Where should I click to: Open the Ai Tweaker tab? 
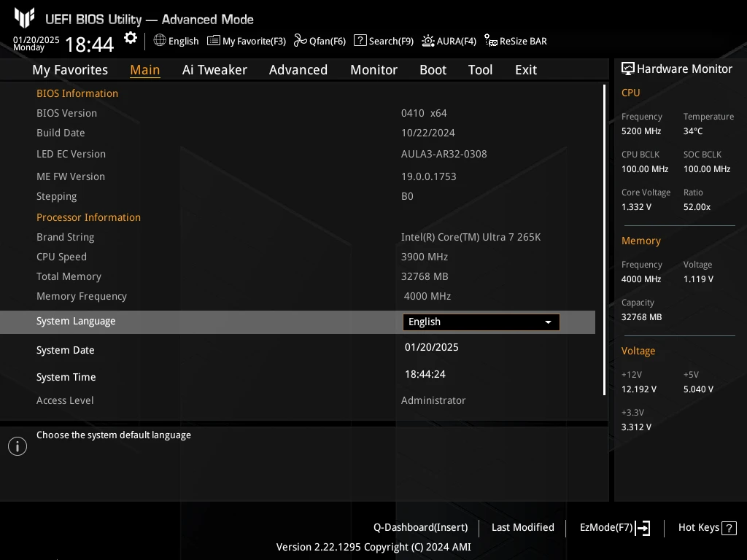[x=214, y=69]
